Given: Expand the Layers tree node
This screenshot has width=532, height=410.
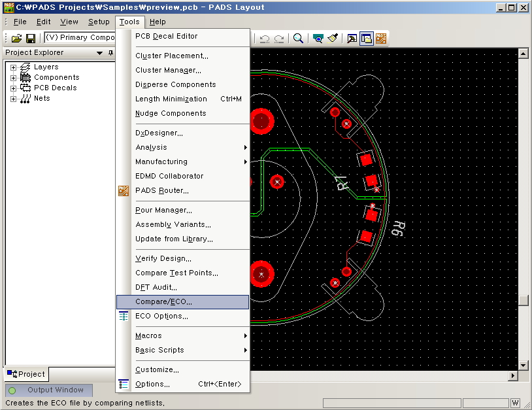Looking at the screenshot, I should click(13, 67).
